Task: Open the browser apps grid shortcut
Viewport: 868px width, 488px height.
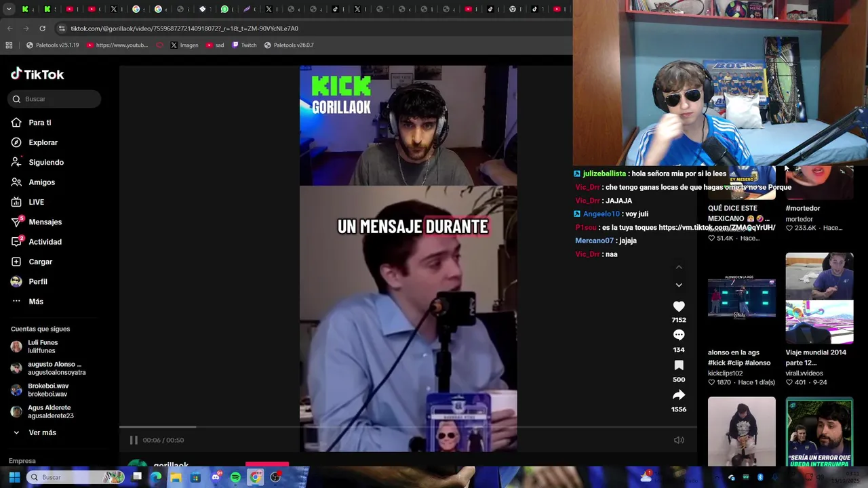Action: point(9,45)
